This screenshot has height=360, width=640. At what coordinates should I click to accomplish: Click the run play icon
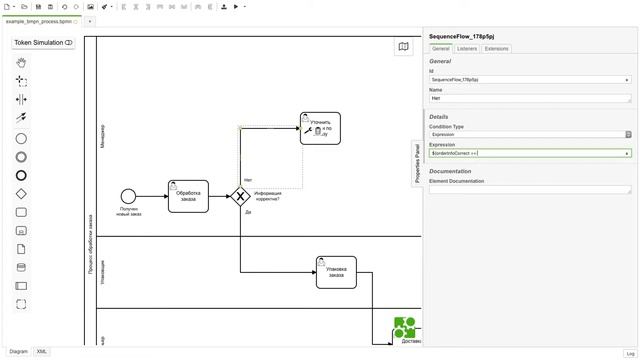(236, 7)
